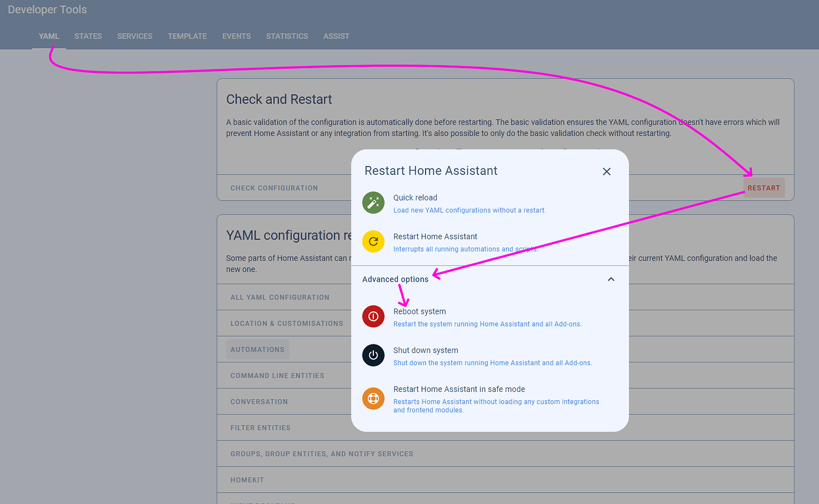The width and height of the screenshot is (819, 504).
Task: Select the ASSIST tab
Action: point(337,36)
